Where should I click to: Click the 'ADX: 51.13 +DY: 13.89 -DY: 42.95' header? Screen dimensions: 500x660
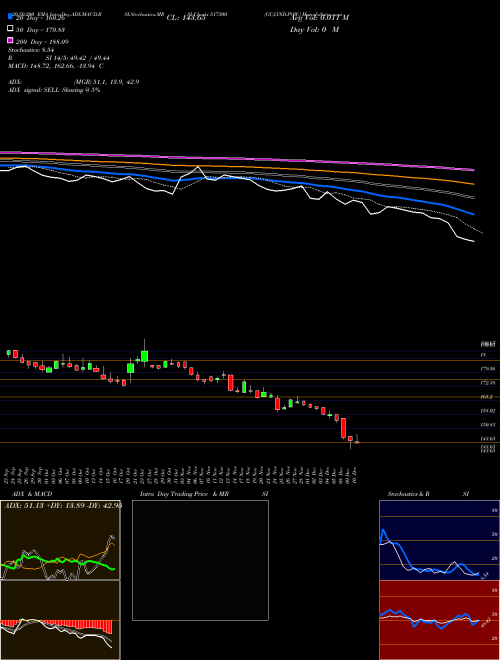click(63, 506)
